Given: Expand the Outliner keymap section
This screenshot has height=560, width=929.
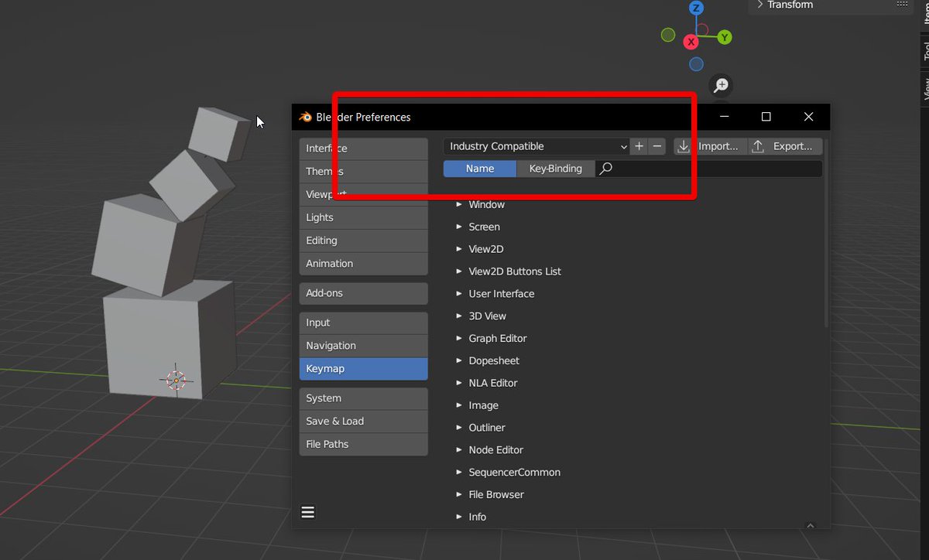Looking at the screenshot, I should [x=459, y=428].
